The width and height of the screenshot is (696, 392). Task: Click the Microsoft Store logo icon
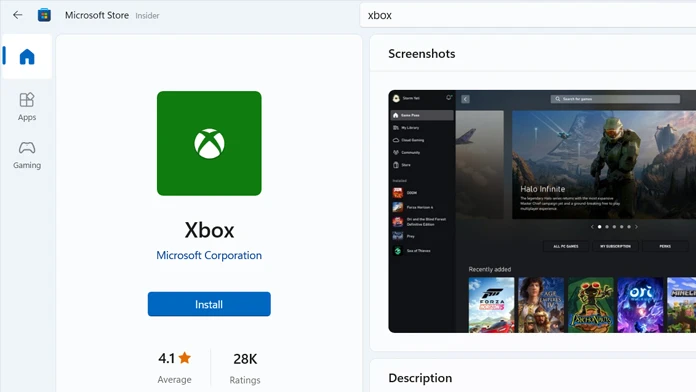pyautogui.click(x=44, y=15)
